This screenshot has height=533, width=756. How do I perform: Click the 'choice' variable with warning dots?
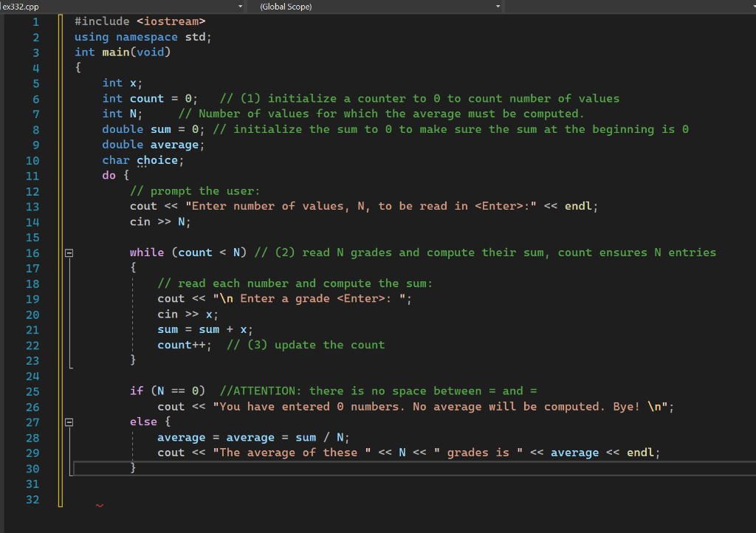click(157, 160)
